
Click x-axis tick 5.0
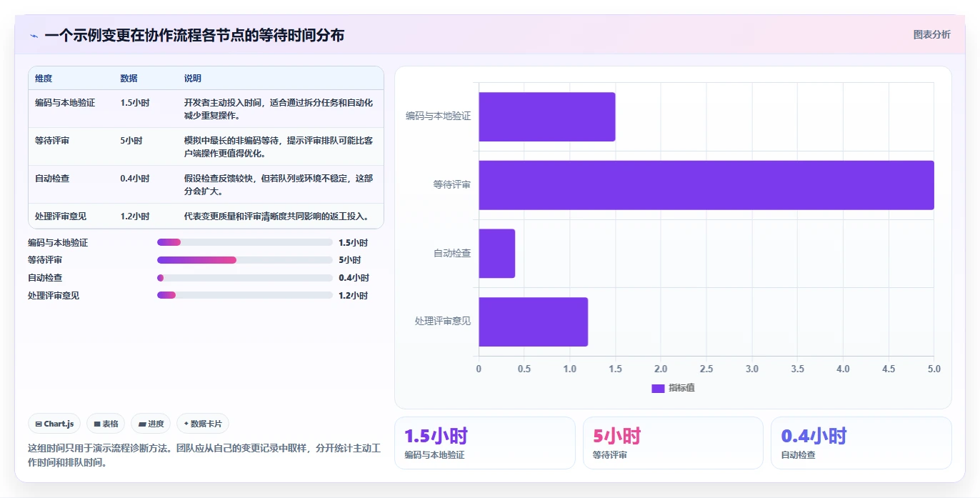click(x=934, y=369)
